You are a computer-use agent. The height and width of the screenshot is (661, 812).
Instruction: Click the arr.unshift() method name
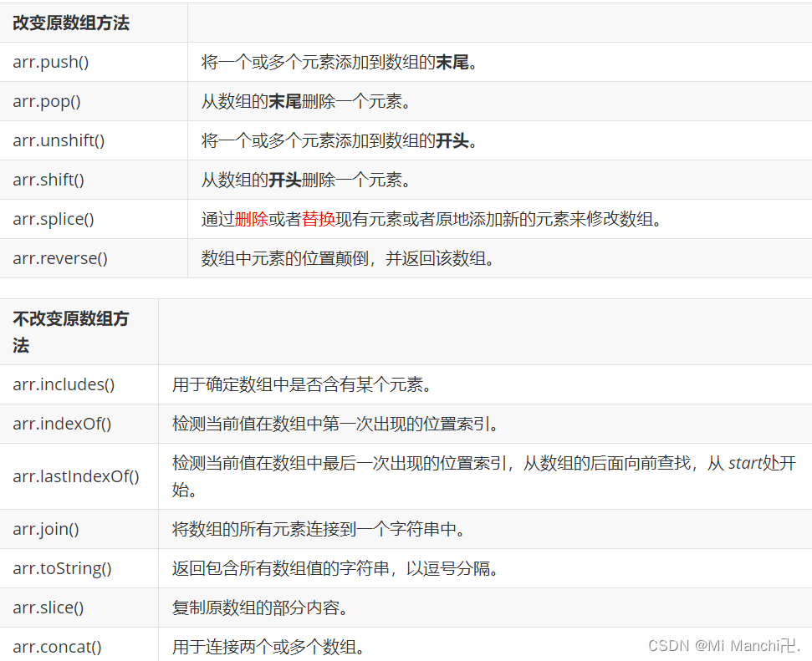coord(59,140)
